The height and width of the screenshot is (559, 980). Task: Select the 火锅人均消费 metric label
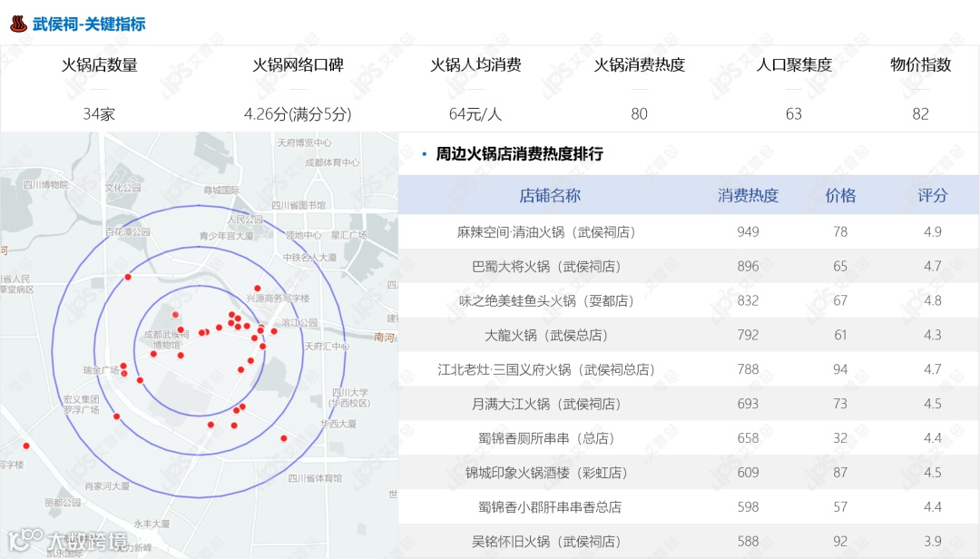tap(475, 65)
